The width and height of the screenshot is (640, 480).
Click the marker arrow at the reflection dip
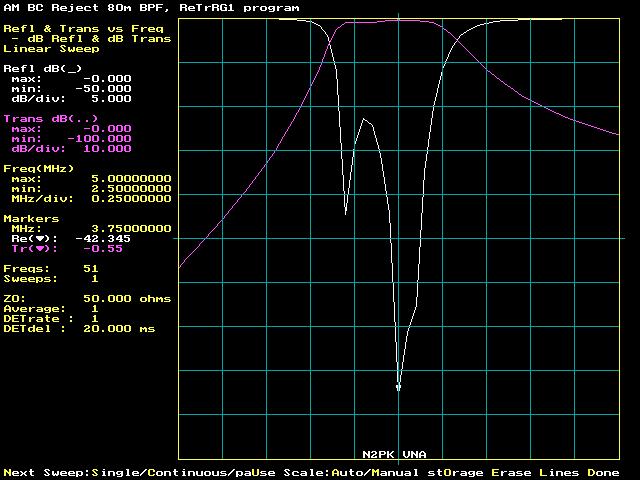399,388
